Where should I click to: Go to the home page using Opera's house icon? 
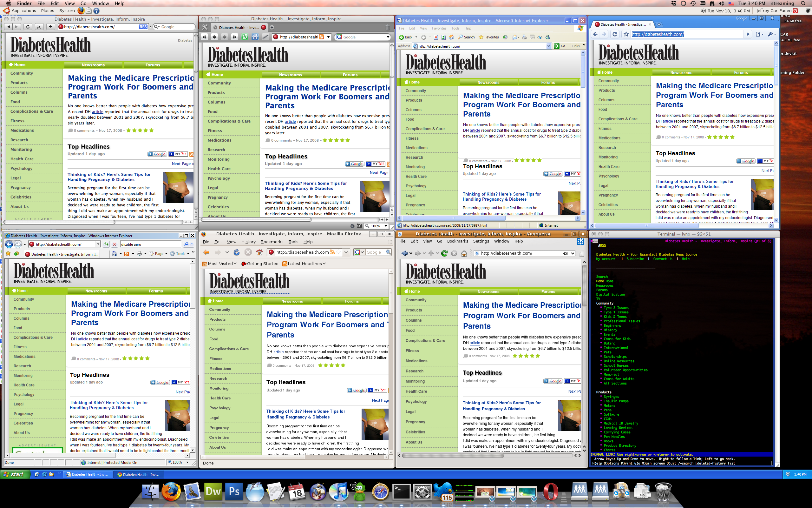coord(255,37)
